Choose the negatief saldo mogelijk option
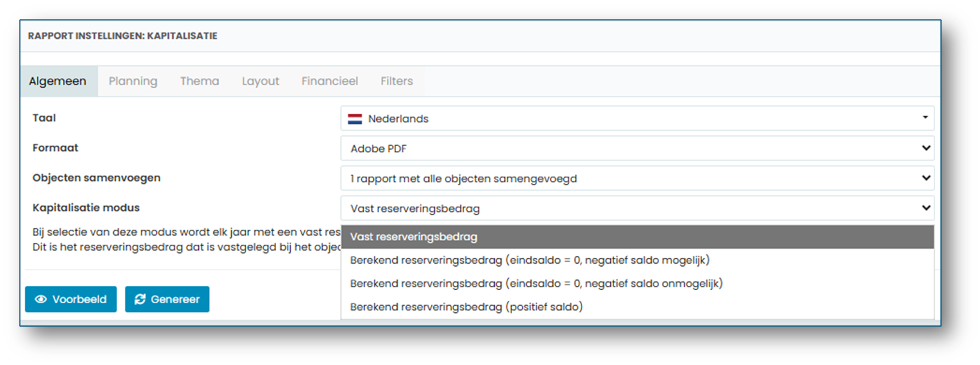The height and width of the screenshot is (365, 980). point(637,260)
